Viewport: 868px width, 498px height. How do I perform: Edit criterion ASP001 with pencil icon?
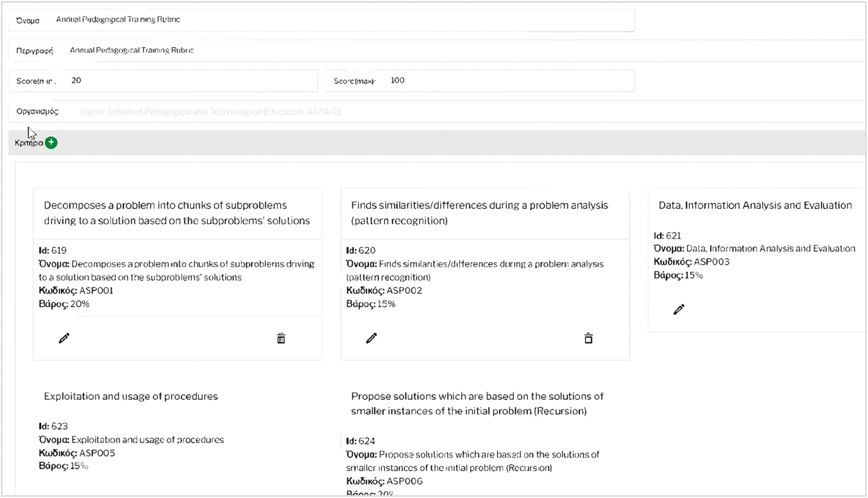pyautogui.click(x=64, y=338)
